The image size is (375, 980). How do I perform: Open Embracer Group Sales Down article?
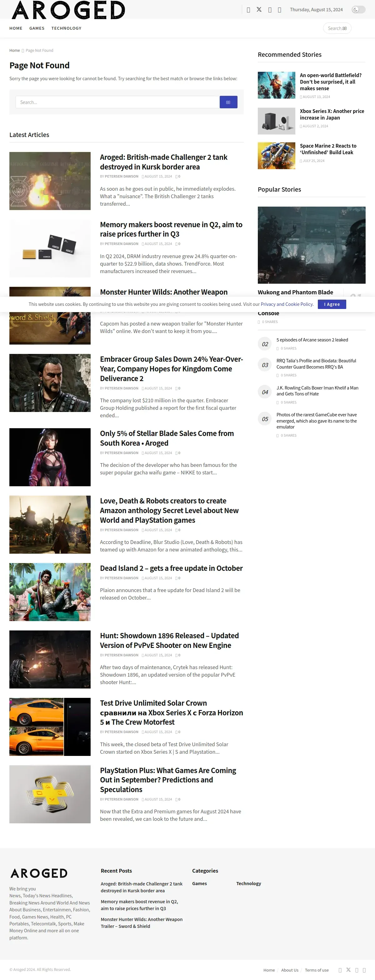(172, 369)
